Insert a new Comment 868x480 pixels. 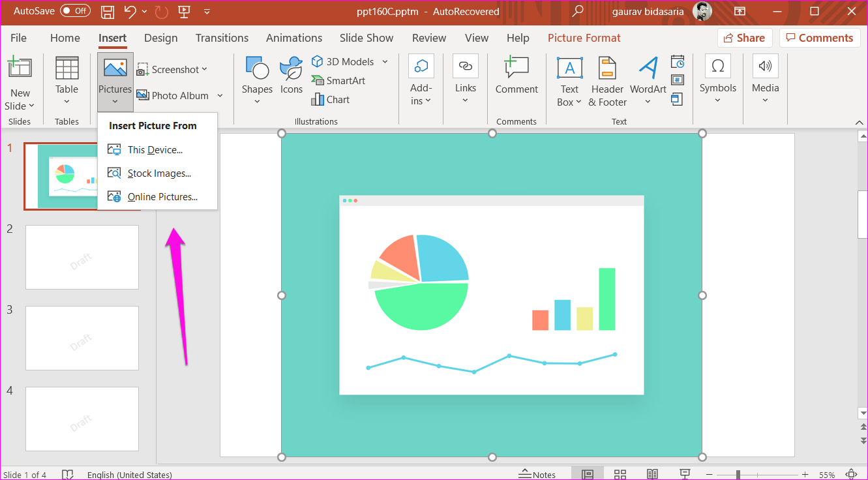516,76
